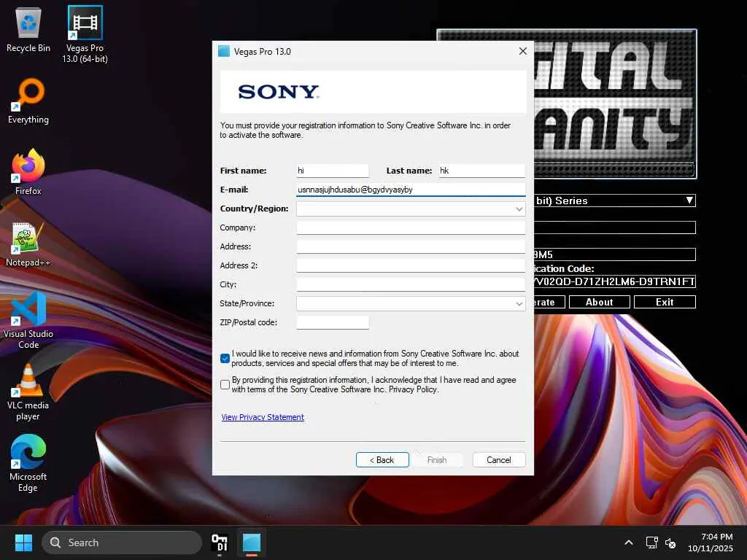This screenshot has height=560, width=747.
Task: Open the network status tray icon
Action: [651, 542]
